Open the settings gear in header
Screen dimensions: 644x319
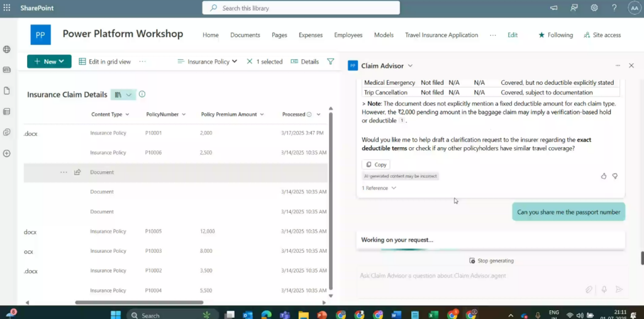pos(594,8)
